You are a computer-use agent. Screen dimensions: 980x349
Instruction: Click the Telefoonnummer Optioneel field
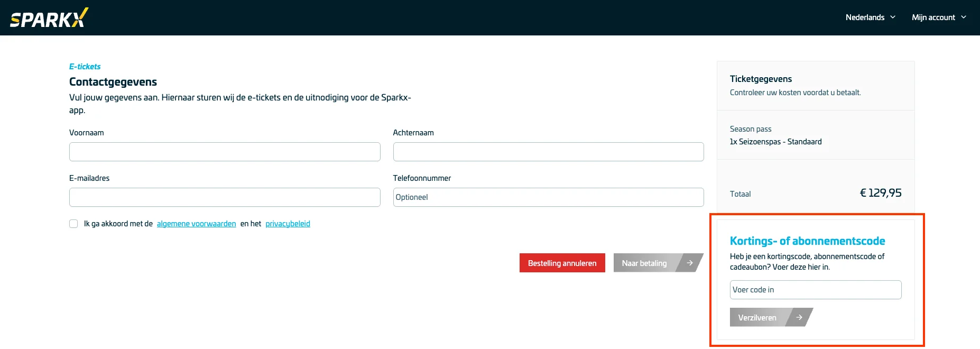pos(548,197)
